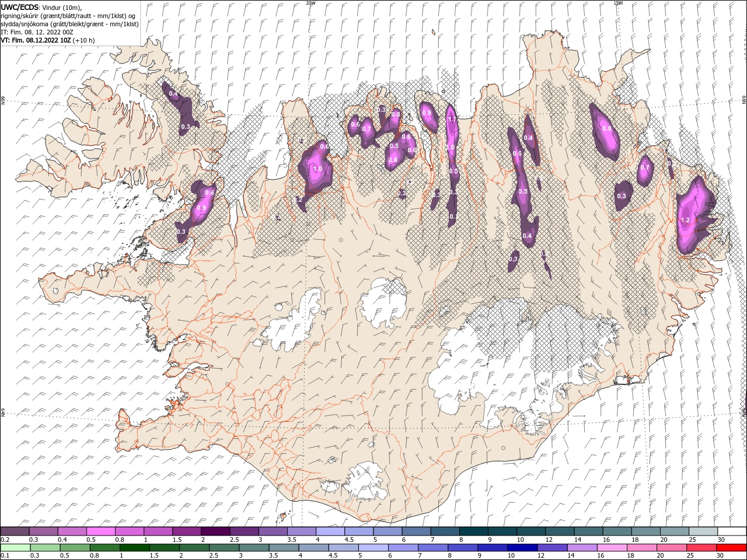Viewport: 747px width, 560px height.
Task: Pick the top-row legend swatch labeled 20
Action: (674, 531)
